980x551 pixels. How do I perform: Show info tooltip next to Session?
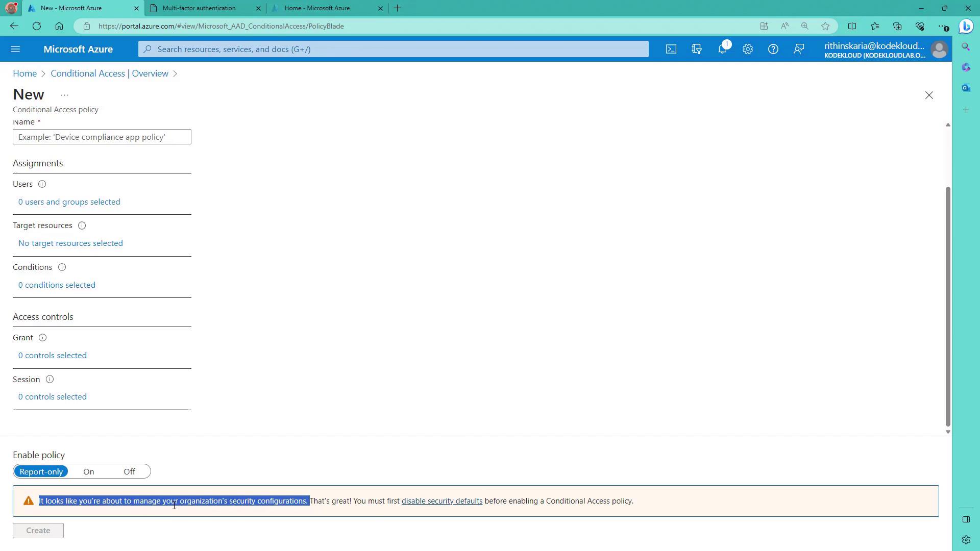50,380
